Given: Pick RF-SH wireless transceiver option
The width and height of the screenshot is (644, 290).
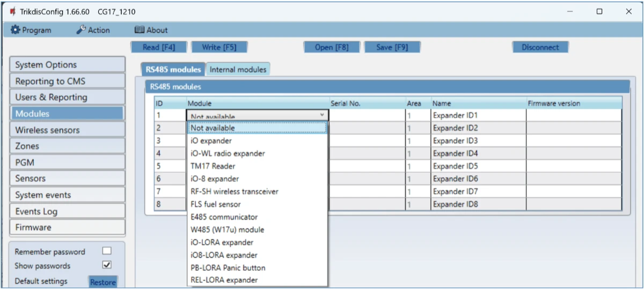Looking at the screenshot, I should [x=234, y=191].
